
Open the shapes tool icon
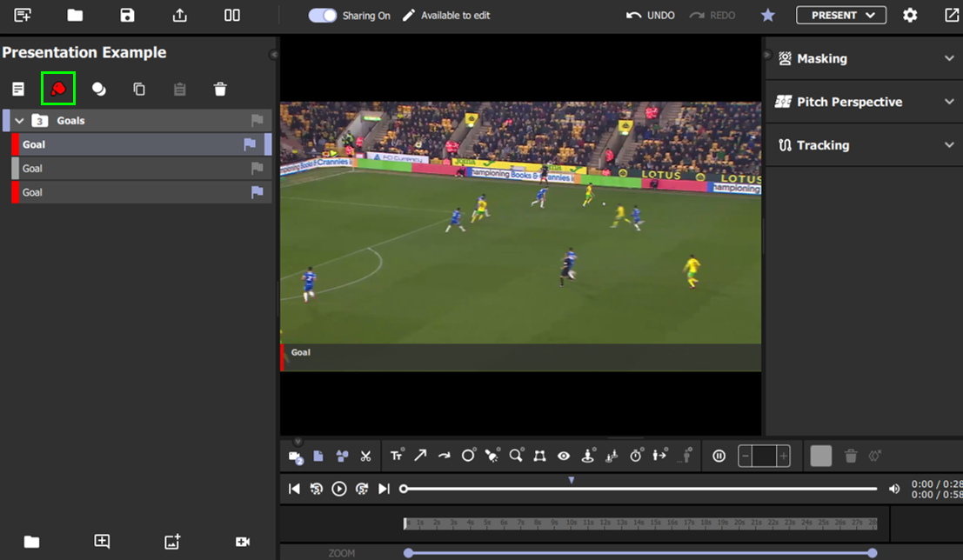tap(342, 456)
